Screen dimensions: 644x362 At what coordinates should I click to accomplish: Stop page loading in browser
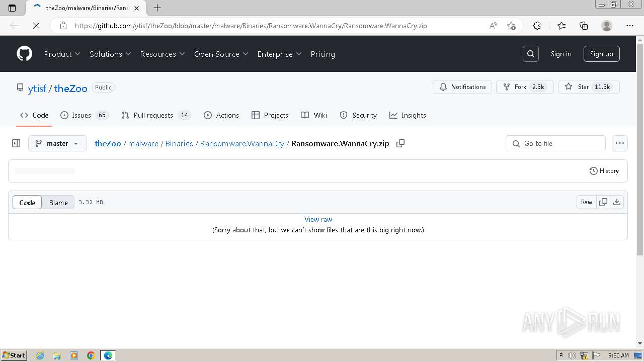36,26
